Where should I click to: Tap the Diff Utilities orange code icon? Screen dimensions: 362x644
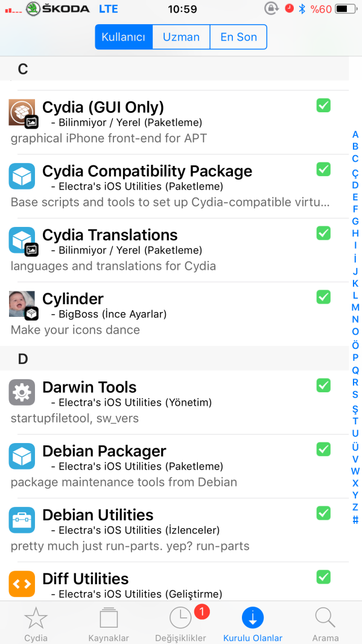[x=22, y=584]
